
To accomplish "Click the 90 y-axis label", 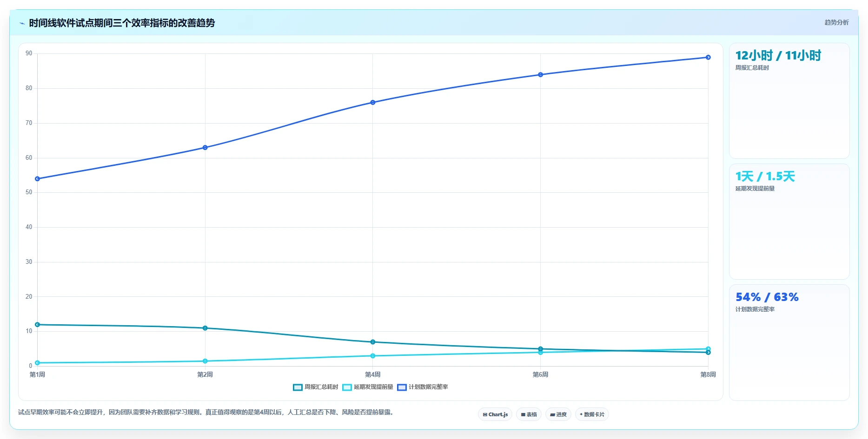I will coord(29,53).
